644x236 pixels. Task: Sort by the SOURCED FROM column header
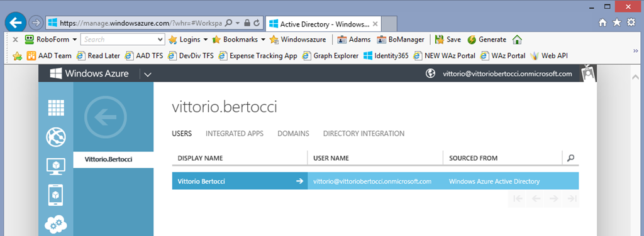[502, 158]
